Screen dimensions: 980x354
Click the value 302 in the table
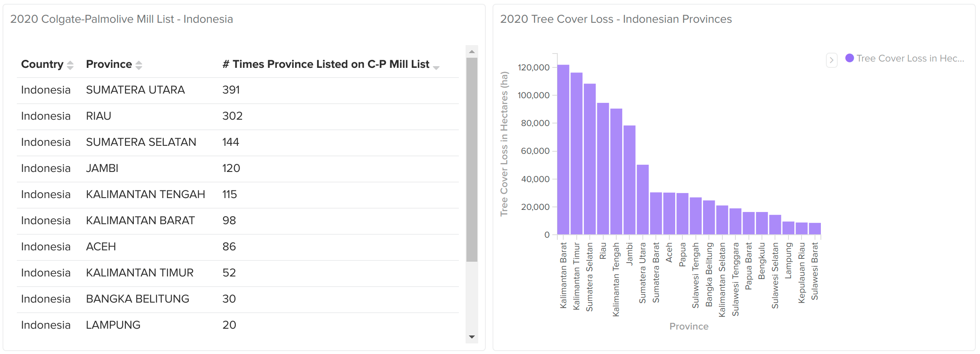click(232, 116)
